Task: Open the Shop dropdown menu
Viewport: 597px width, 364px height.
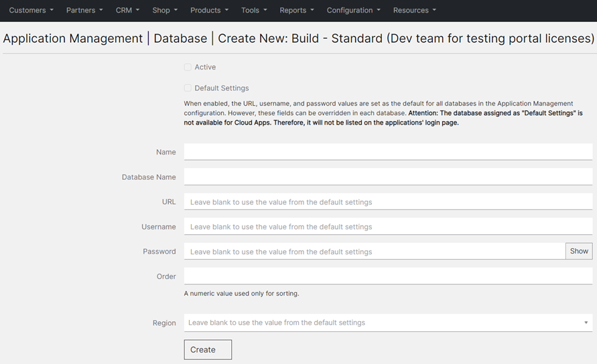Action: (165, 10)
